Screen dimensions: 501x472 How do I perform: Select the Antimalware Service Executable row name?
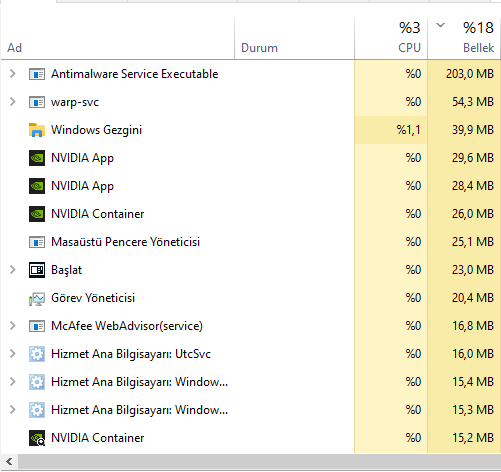point(134,74)
